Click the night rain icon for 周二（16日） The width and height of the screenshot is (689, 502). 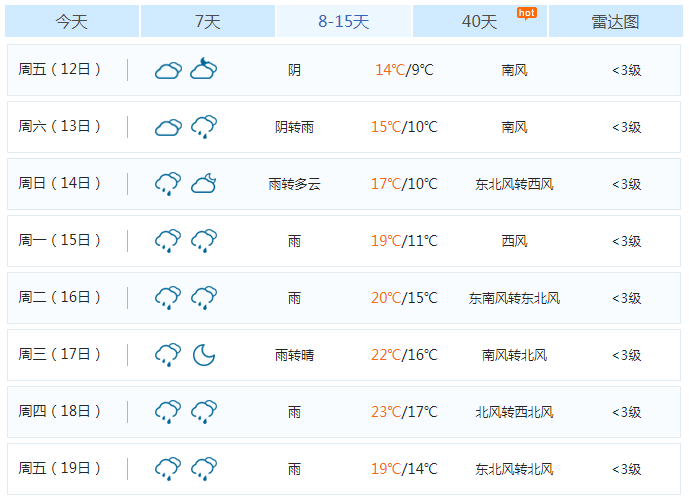click(x=204, y=298)
